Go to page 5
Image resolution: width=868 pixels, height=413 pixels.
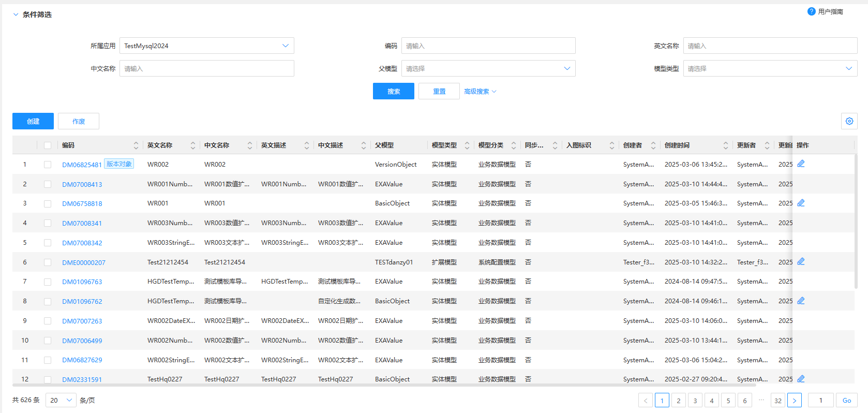click(728, 400)
